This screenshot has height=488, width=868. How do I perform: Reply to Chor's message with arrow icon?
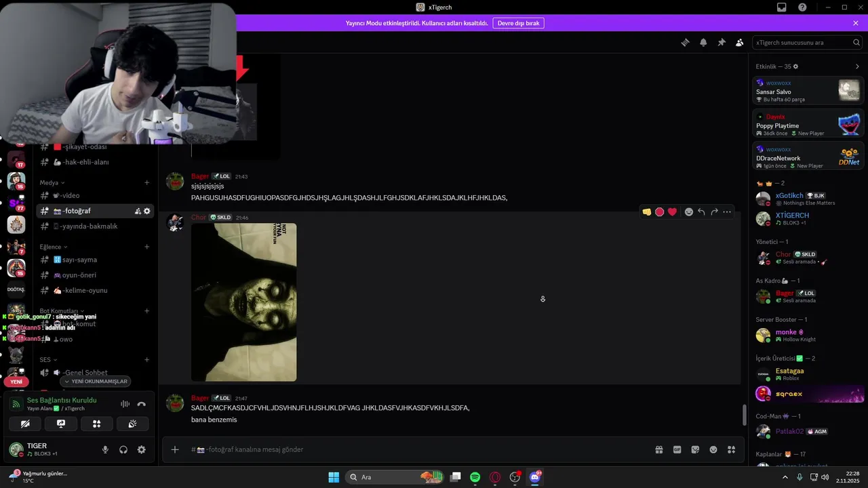pos(701,212)
